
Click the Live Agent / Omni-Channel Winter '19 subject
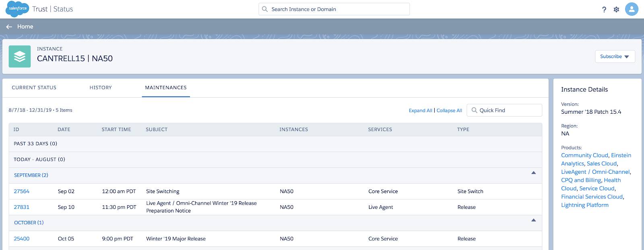[201, 207]
